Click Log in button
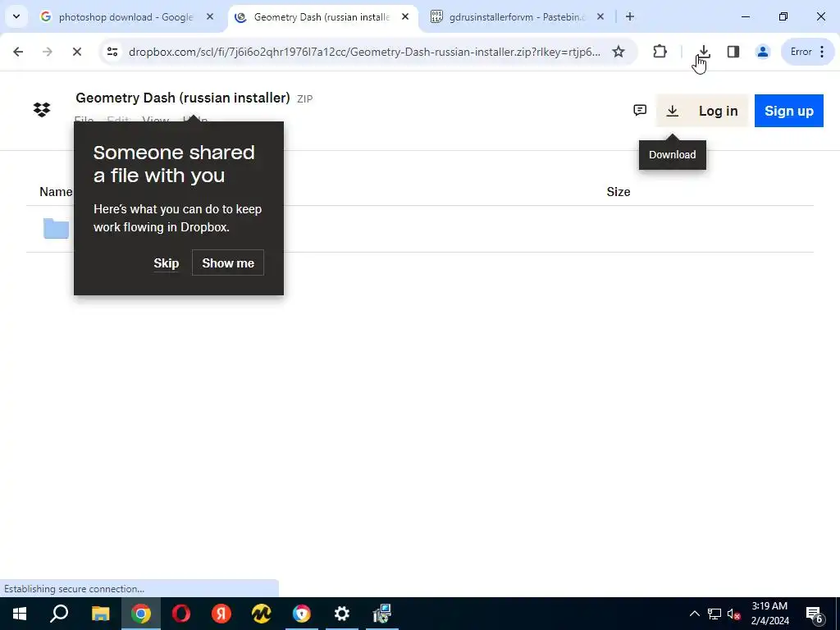The height and width of the screenshot is (630, 840). point(718,111)
